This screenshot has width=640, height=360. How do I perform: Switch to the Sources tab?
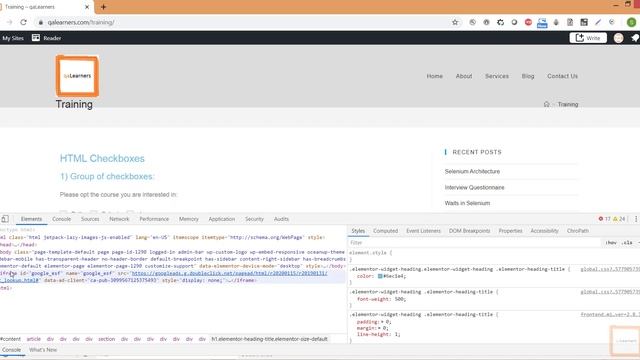[x=90, y=219]
